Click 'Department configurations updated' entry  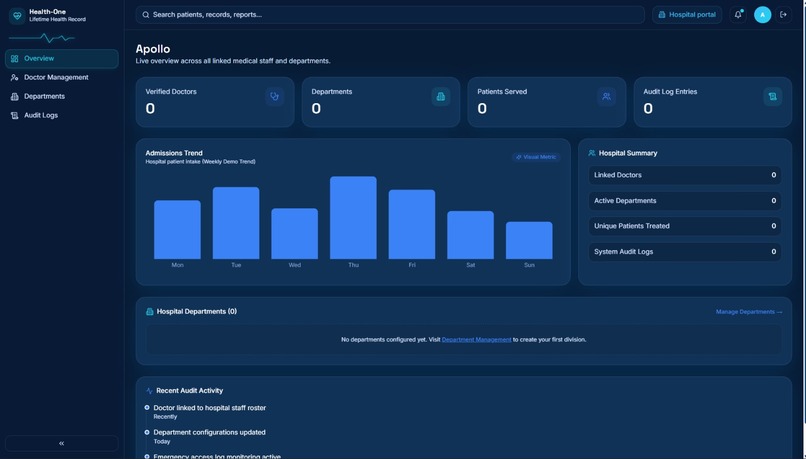210,433
